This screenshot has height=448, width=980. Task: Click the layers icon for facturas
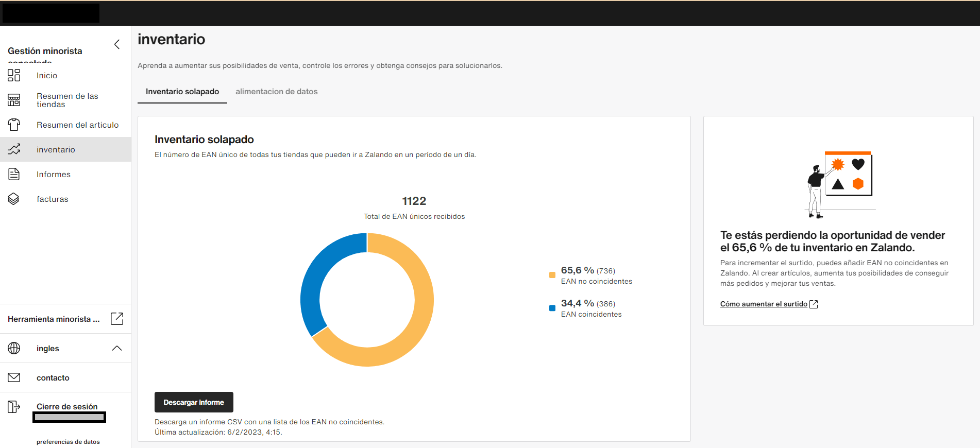pos(14,199)
